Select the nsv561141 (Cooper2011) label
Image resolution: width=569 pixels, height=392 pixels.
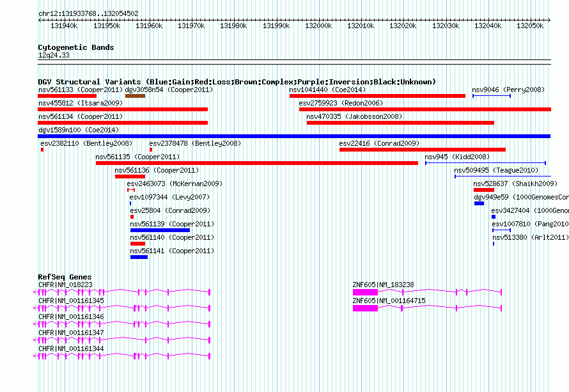click(172, 251)
